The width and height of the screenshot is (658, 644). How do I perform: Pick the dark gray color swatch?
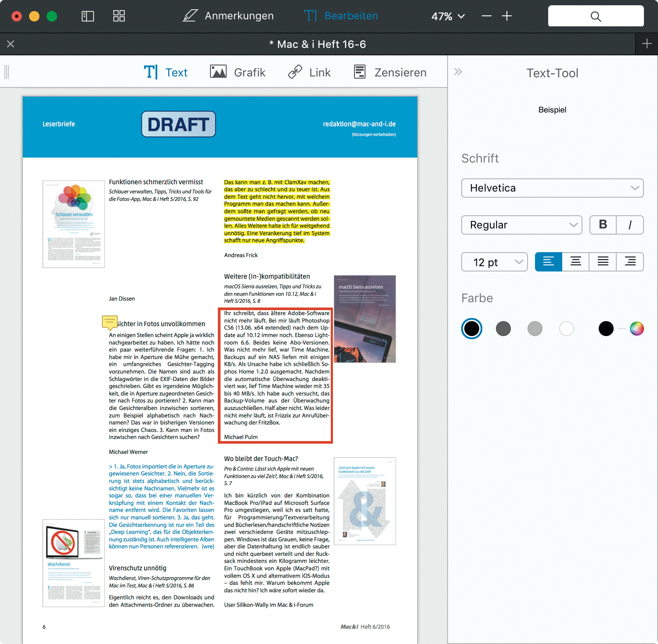[503, 329]
